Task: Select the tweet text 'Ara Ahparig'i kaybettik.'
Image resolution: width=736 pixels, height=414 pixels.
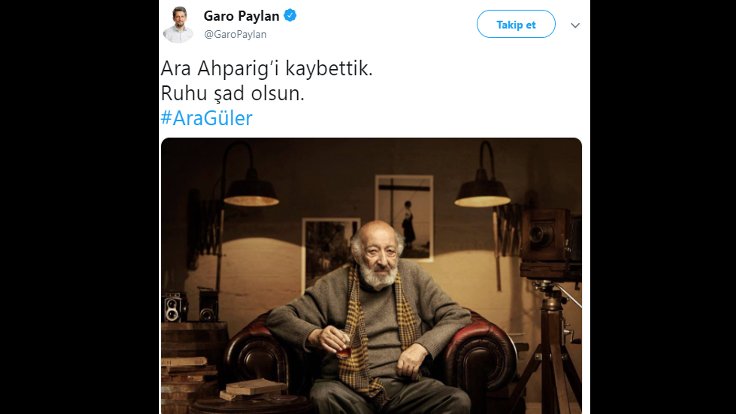Action: tap(267, 69)
